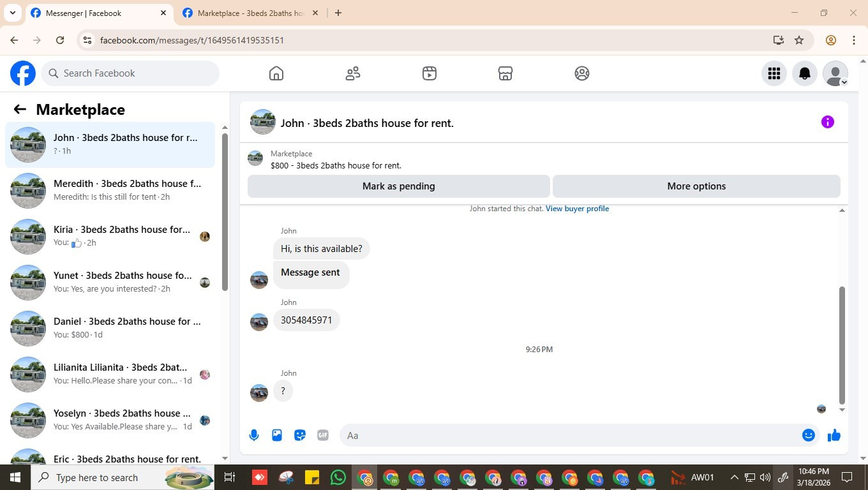Click the Facebook logo
868x490 pixels.
click(23, 73)
